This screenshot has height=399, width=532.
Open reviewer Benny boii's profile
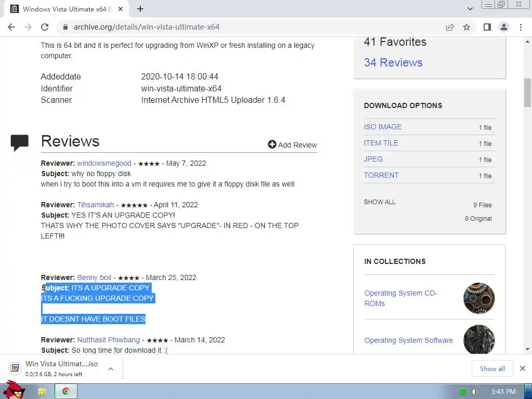coord(94,277)
